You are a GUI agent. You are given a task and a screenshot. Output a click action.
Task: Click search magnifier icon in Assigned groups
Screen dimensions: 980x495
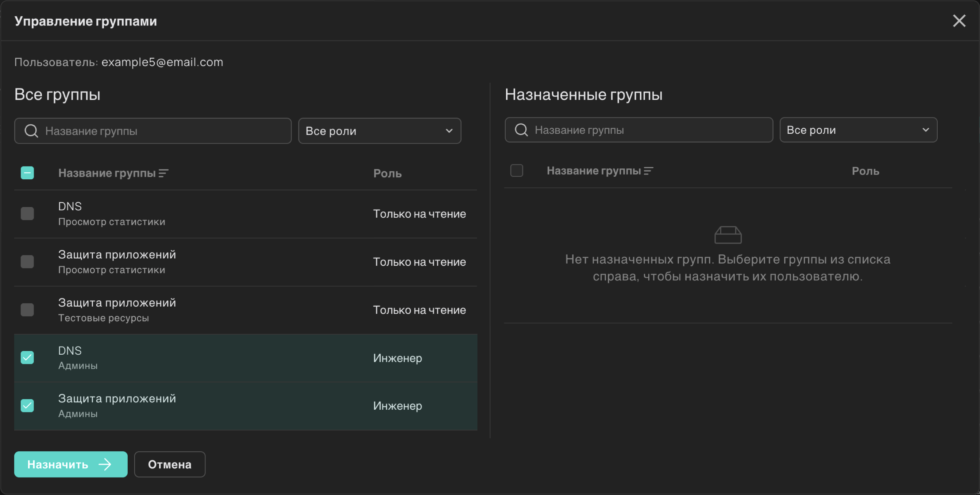[x=521, y=130]
